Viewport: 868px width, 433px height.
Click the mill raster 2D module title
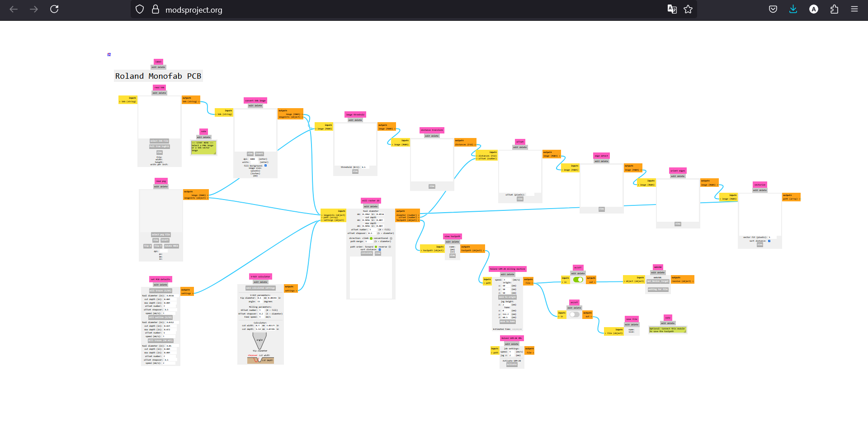tap(371, 200)
